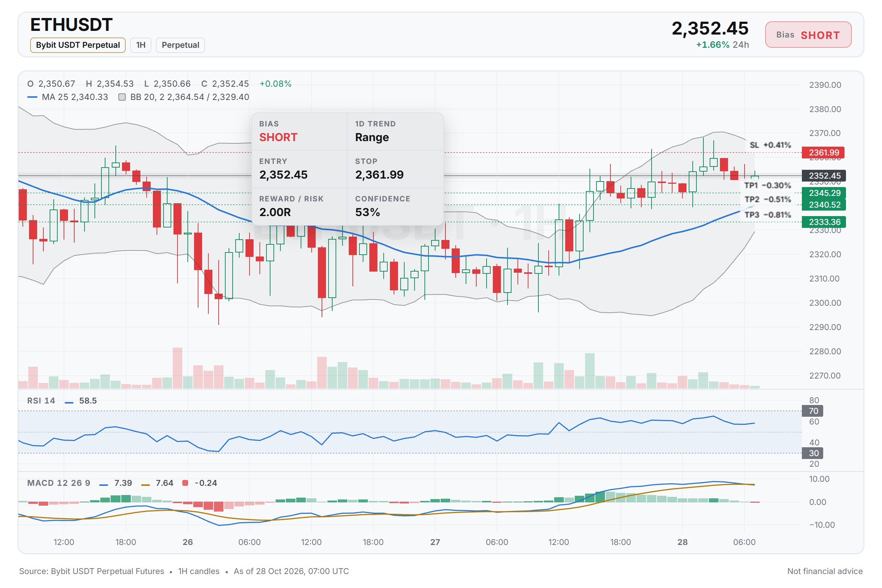This screenshot has width=882, height=588.
Task: Click the red MACD histogram legend square
Action: (185, 483)
